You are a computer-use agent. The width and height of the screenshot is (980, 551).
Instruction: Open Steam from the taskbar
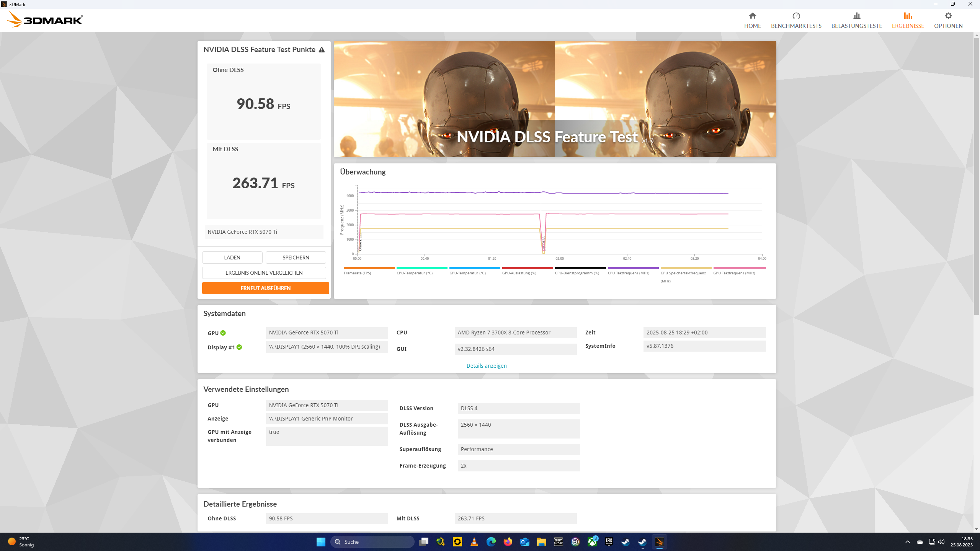(x=626, y=542)
